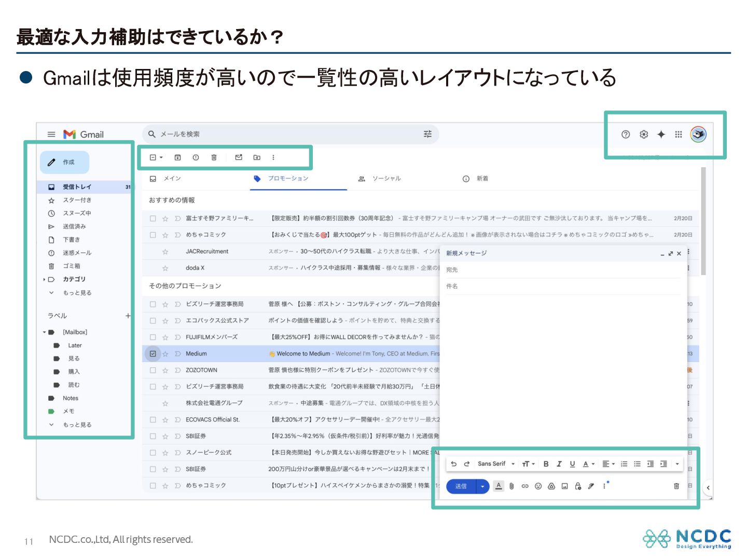Insert a numbered list in compose
Screen dimensions: 747x560
[x=624, y=464]
